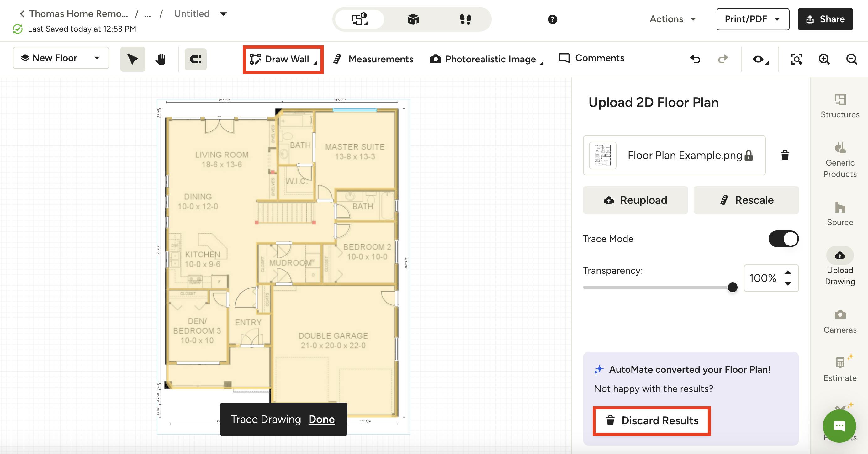Open the Actions dropdown menu

click(672, 19)
